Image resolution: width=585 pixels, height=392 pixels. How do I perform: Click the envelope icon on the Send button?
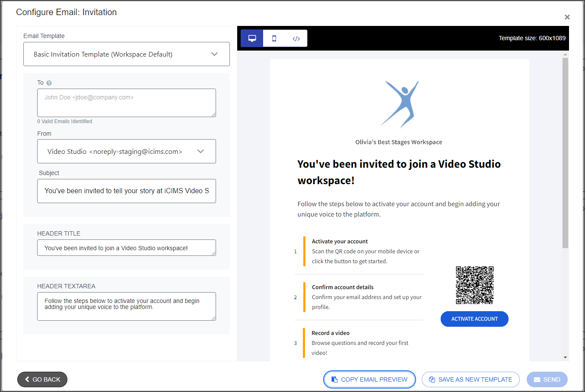point(537,379)
